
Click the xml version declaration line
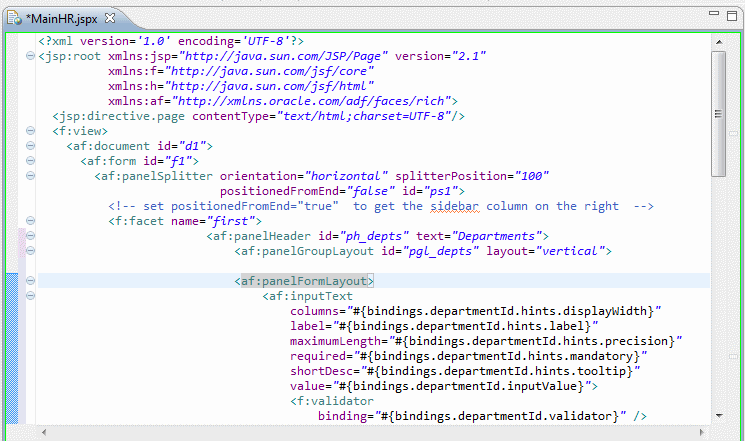(x=171, y=41)
